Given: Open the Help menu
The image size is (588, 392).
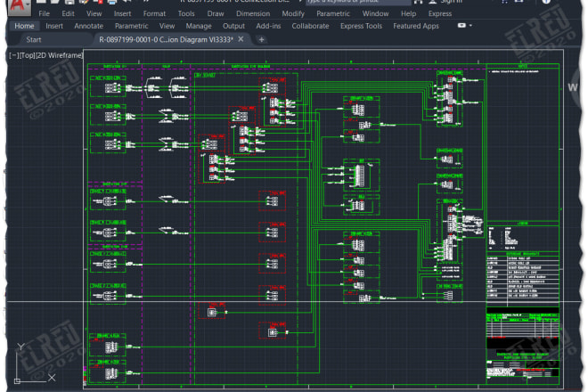Looking at the screenshot, I should [408, 14].
